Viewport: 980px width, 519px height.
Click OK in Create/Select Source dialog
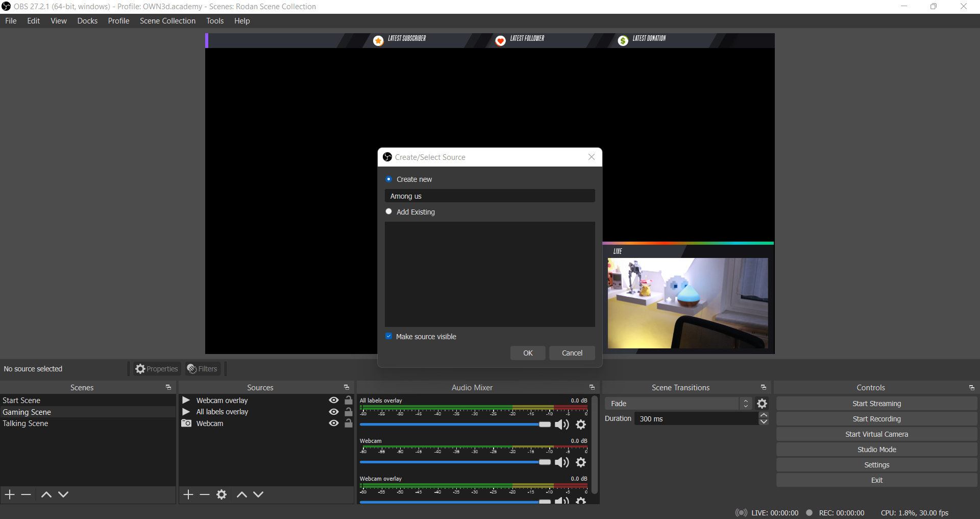(x=528, y=353)
